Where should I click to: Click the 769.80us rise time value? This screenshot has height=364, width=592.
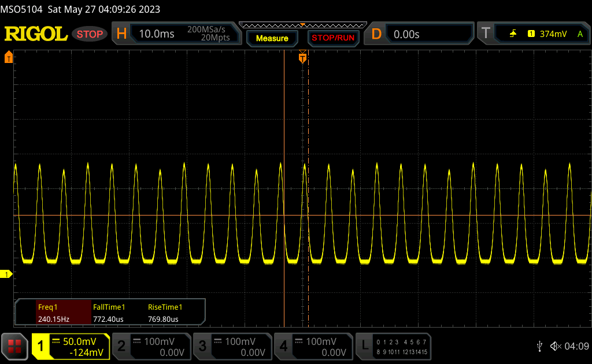[x=163, y=319]
